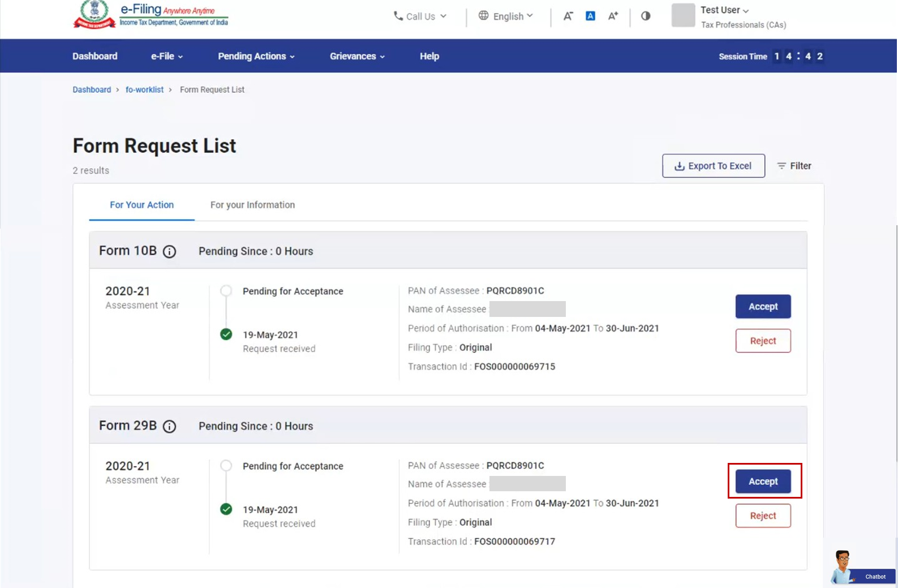
Task: Open the English language dropdown
Action: [x=506, y=16]
